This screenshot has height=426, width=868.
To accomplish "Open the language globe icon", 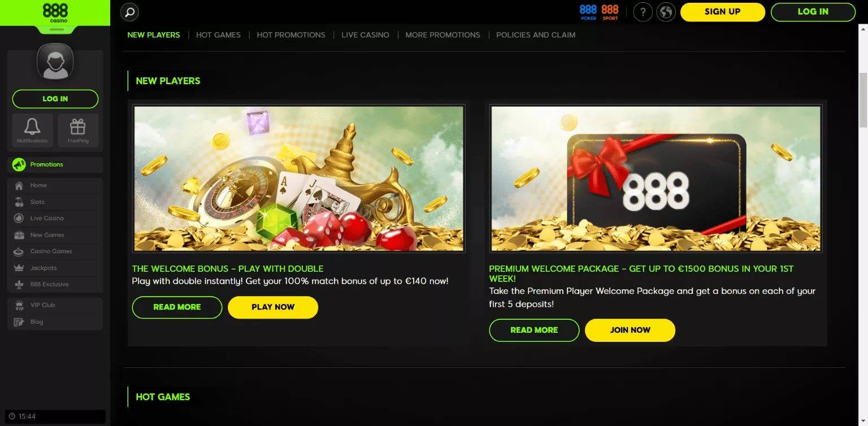I will 666,12.
